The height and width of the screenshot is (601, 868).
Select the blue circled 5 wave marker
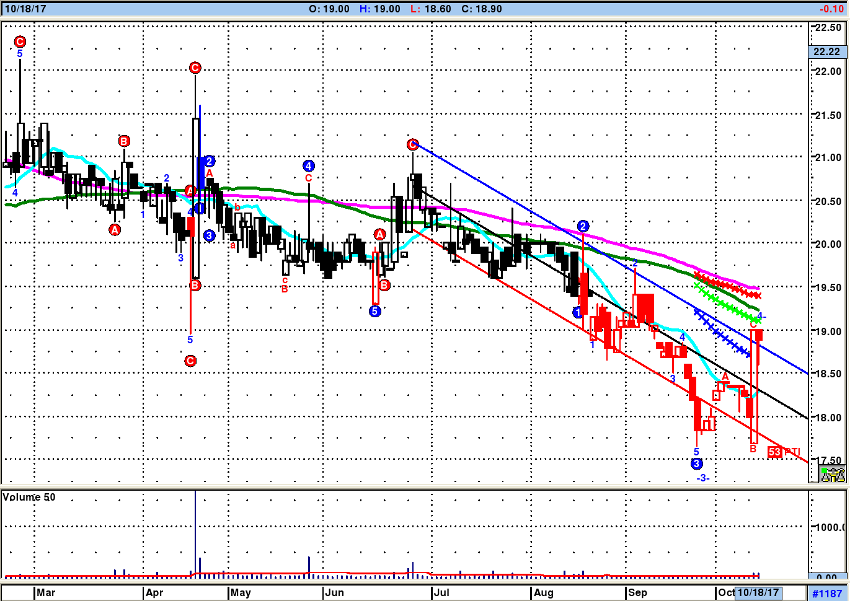(374, 311)
